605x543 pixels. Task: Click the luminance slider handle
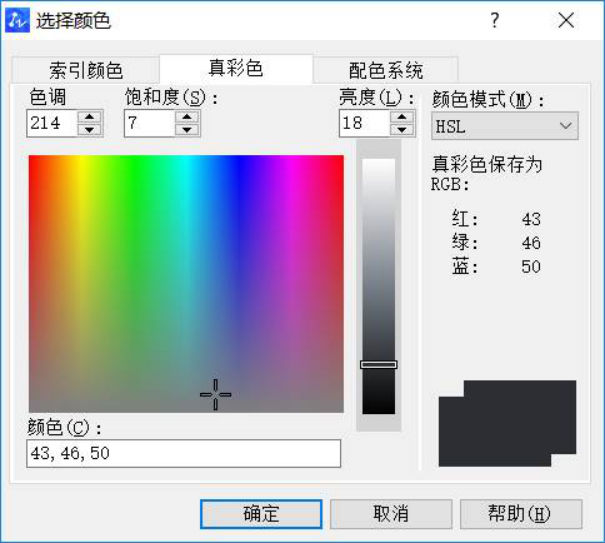[378, 365]
